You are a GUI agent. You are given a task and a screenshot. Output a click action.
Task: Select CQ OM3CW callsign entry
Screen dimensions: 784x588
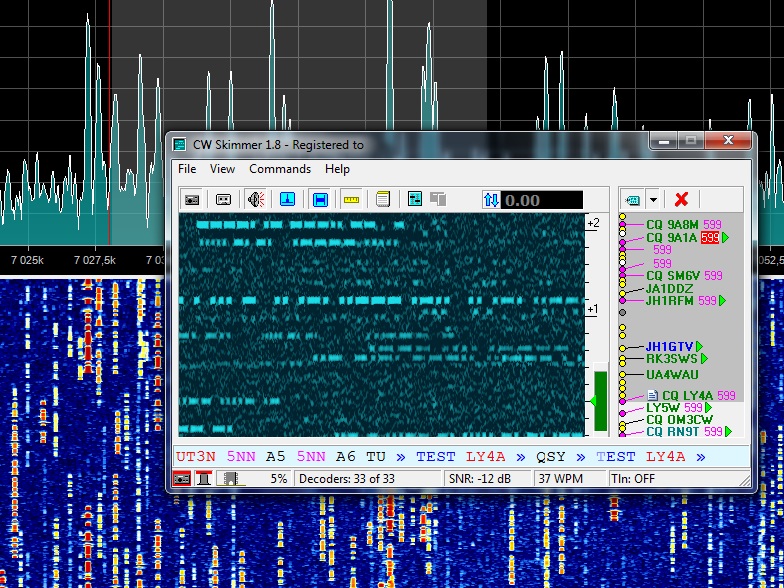pos(679,420)
